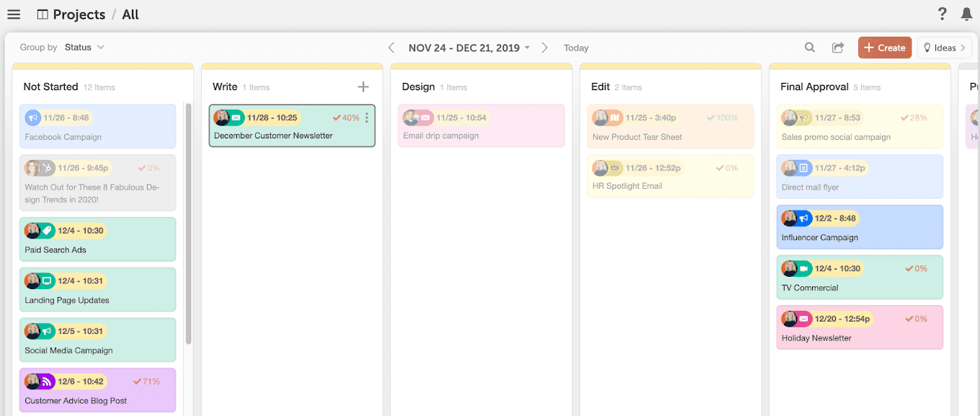Open the notifications bell
Image resolution: width=980 pixels, height=416 pixels.
point(966,14)
